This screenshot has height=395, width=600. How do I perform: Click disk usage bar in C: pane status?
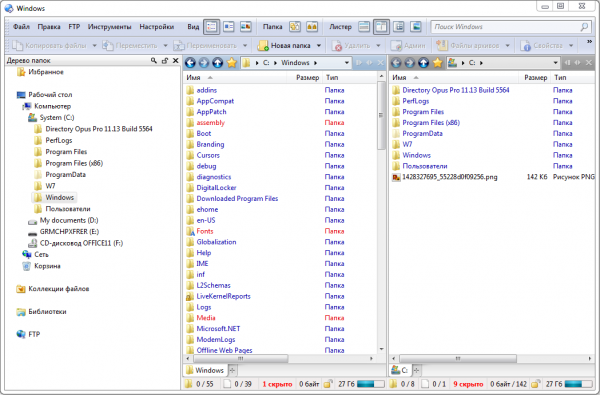pyautogui.click(x=579, y=384)
